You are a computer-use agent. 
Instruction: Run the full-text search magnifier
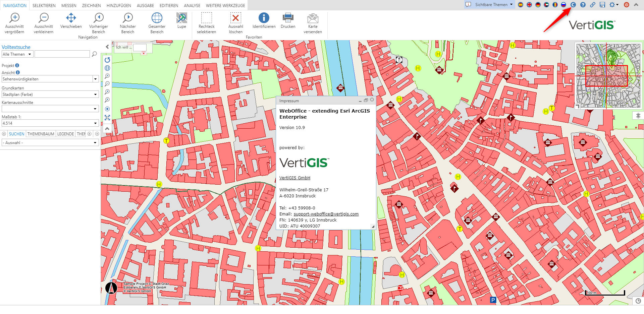pyautogui.click(x=95, y=54)
